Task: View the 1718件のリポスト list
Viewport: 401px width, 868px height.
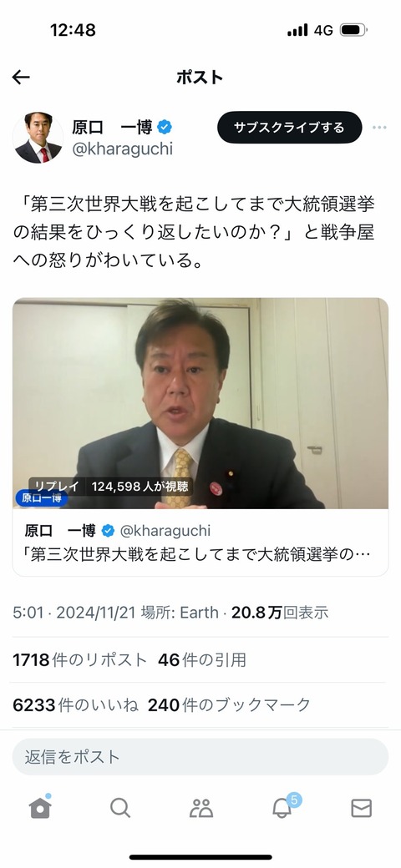Action: (79, 660)
